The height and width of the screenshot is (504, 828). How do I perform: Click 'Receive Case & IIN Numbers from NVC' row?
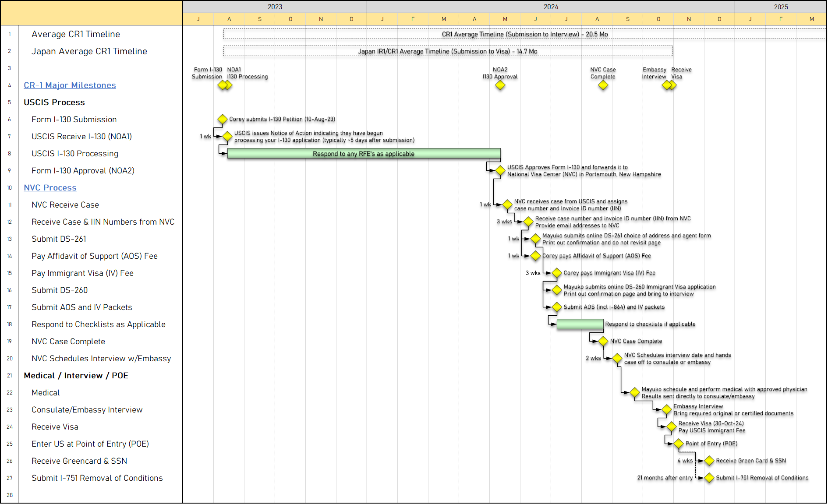tap(103, 222)
